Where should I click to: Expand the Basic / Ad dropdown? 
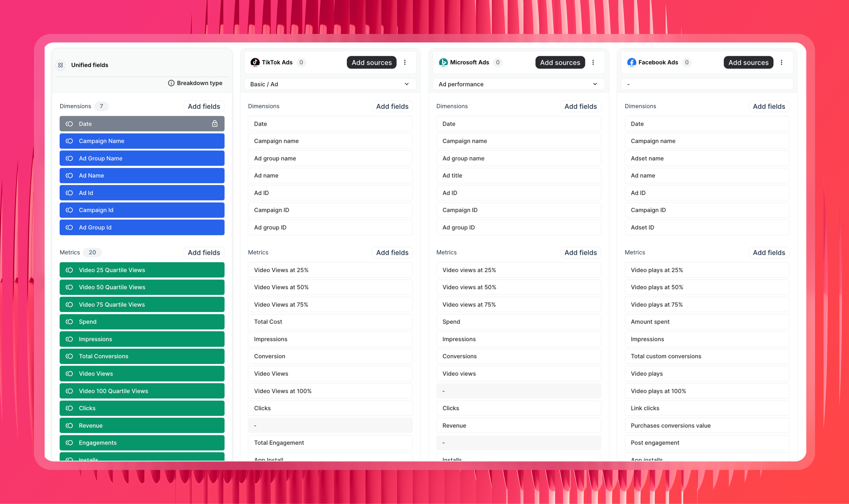pyautogui.click(x=330, y=84)
